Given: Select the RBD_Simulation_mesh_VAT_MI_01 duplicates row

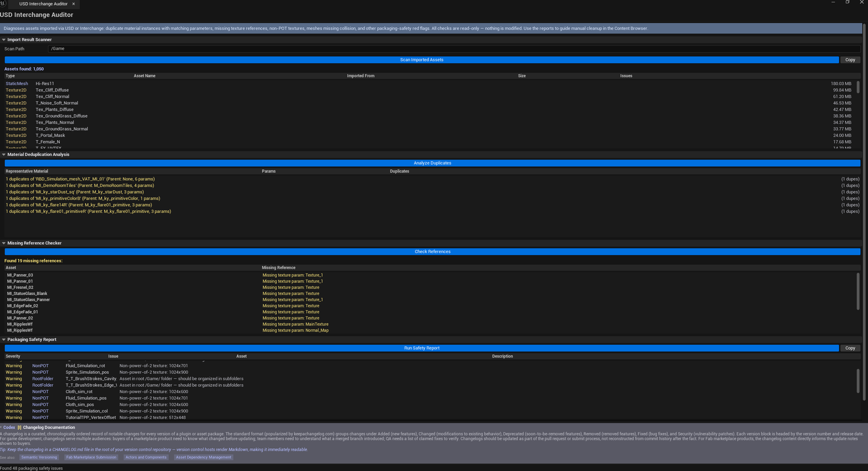Looking at the screenshot, I should (432, 179).
